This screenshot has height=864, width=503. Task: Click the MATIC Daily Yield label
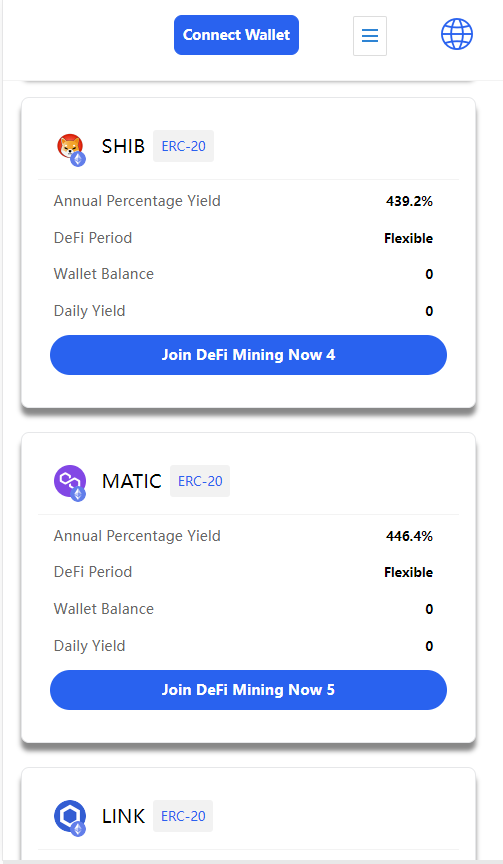(89, 646)
